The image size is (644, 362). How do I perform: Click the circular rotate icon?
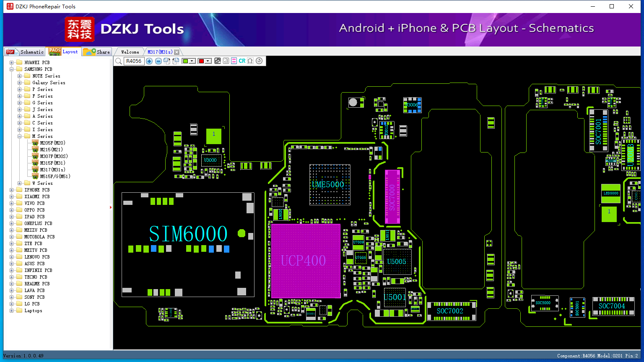click(259, 61)
